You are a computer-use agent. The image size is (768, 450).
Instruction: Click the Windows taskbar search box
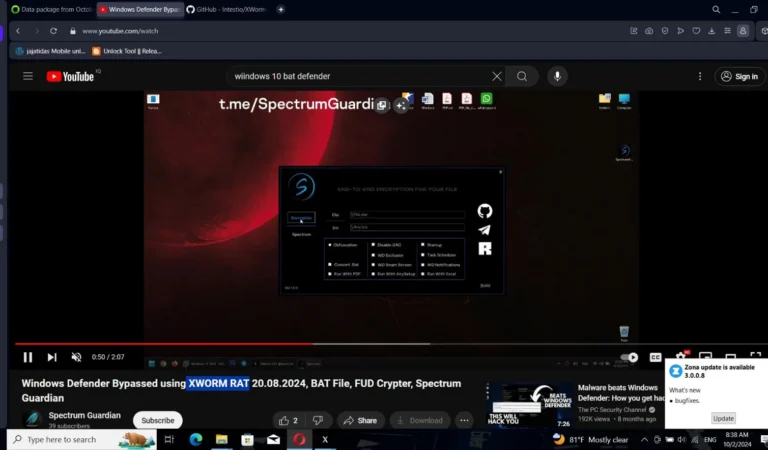click(x=82, y=439)
